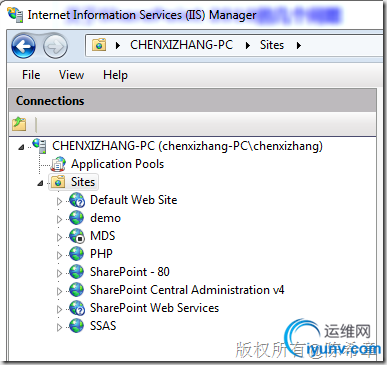
Task: Open the Help menu
Action: coord(115,75)
